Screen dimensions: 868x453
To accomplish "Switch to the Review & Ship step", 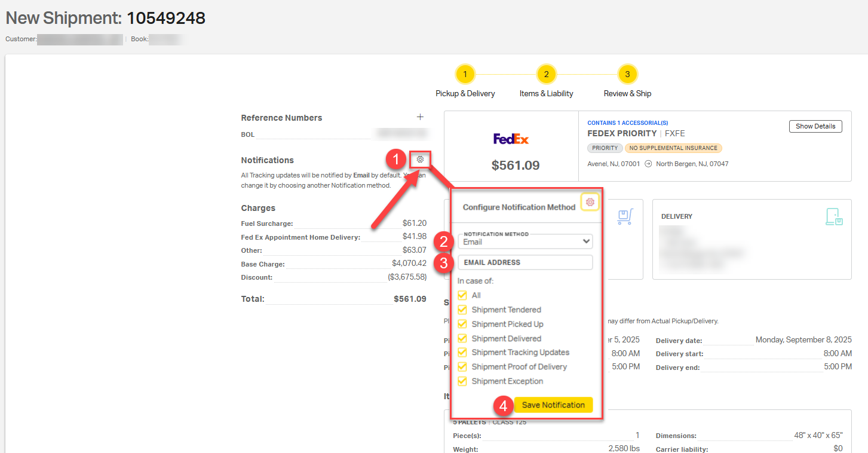I will pos(627,93).
